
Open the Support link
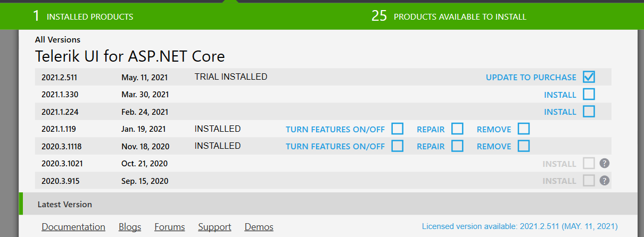point(214,227)
